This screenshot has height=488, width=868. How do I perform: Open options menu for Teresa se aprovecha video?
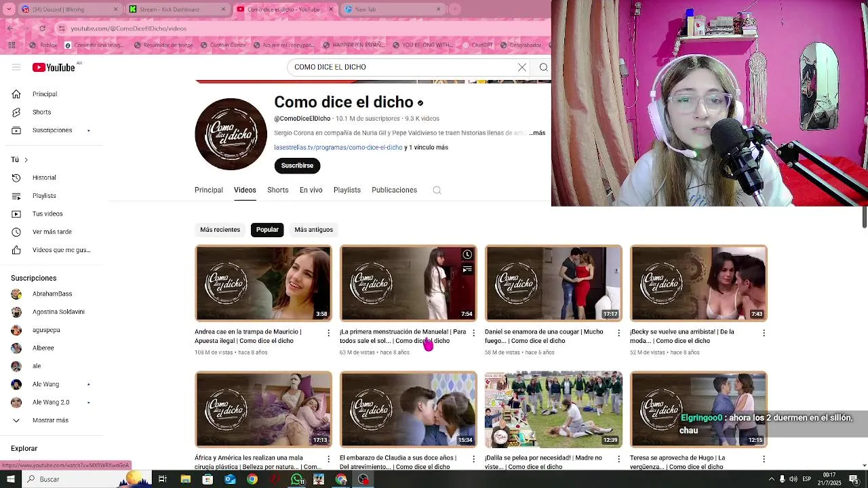[x=764, y=459]
